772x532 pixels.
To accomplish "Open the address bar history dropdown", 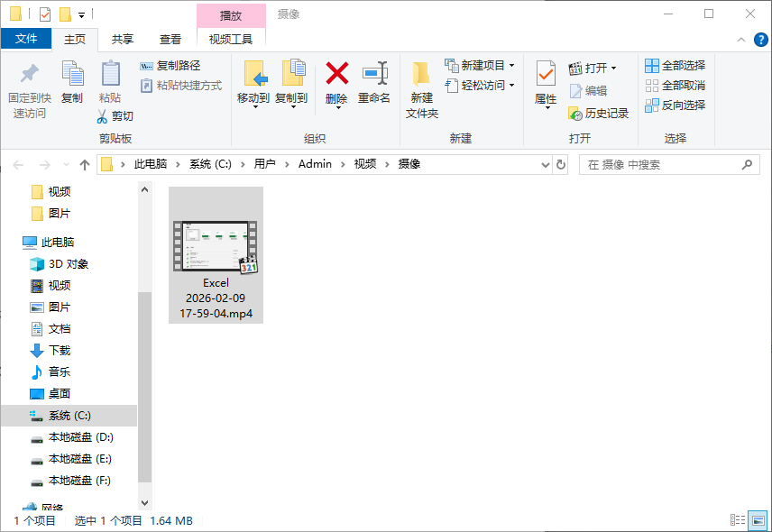I will [x=545, y=164].
